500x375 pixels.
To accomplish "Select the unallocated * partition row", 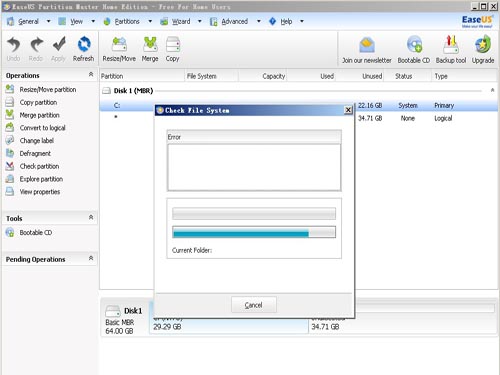I will click(x=299, y=118).
